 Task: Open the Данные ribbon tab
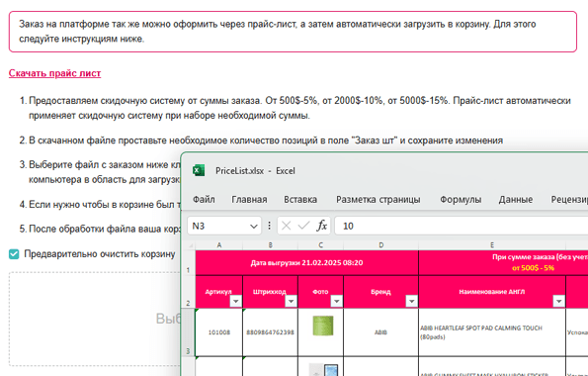tap(516, 200)
